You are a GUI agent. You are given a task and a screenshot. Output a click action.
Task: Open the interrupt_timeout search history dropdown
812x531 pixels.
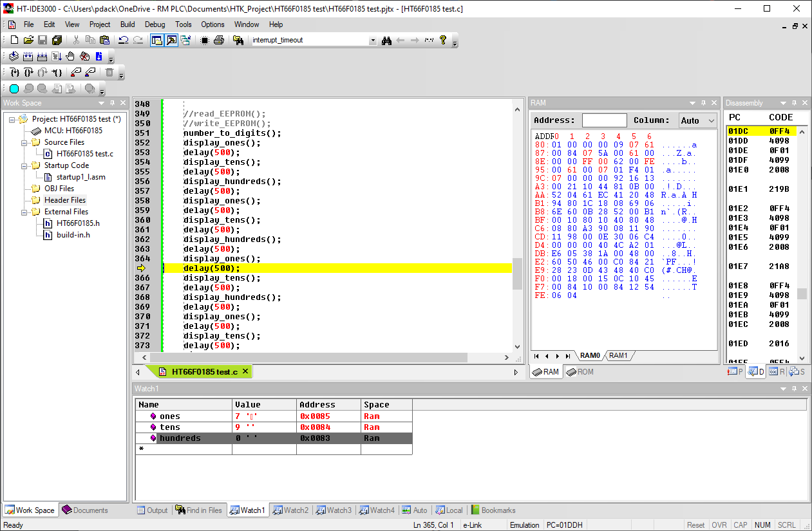click(x=372, y=39)
